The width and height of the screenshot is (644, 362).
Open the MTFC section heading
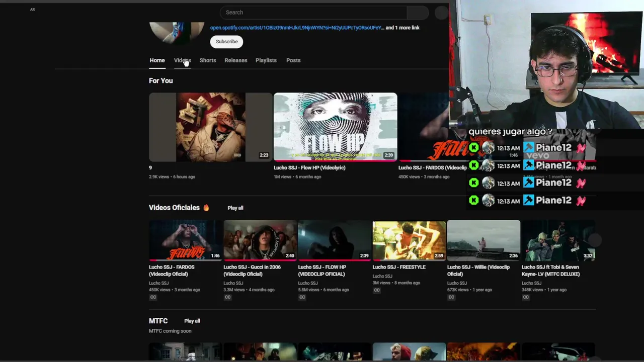click(158, 321)
